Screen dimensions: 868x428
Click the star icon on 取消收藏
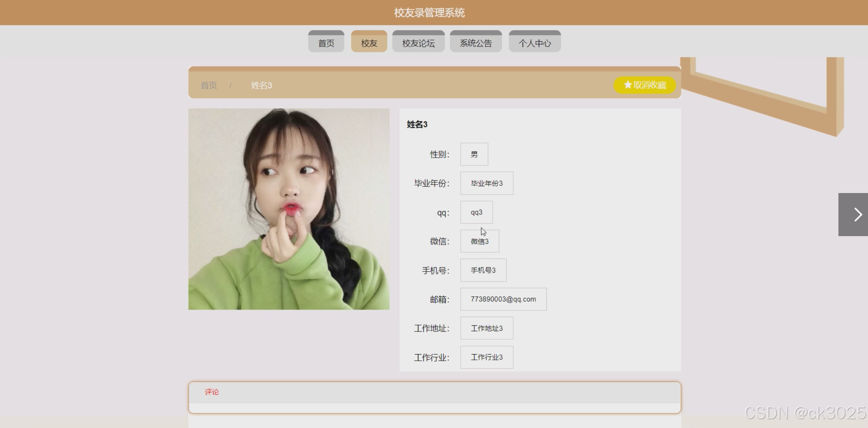click(x=628, y=85)
